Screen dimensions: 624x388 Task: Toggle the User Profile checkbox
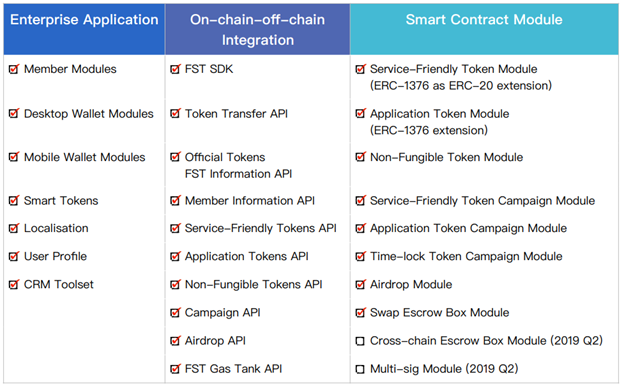click(x=14, y=257)
